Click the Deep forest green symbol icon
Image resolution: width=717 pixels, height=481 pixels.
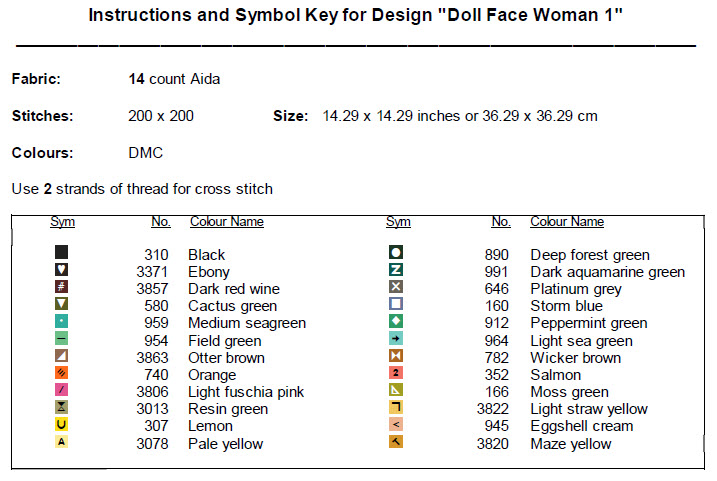tap(396, 253)
